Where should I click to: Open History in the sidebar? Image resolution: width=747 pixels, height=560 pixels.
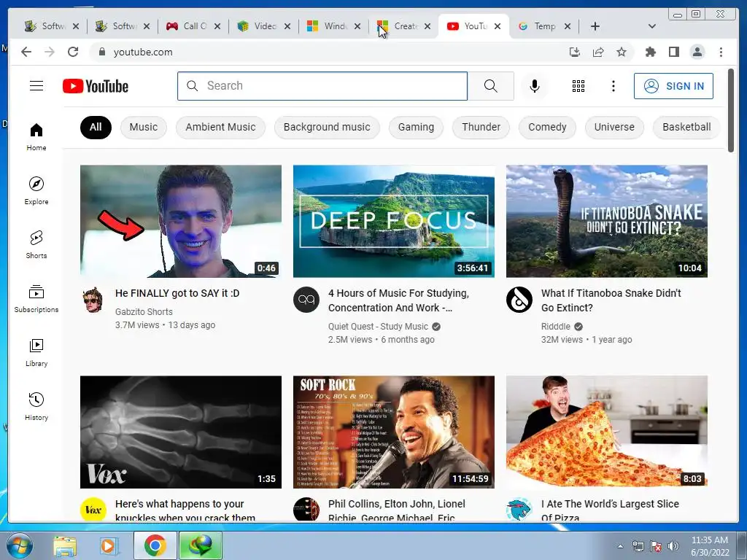36,406
